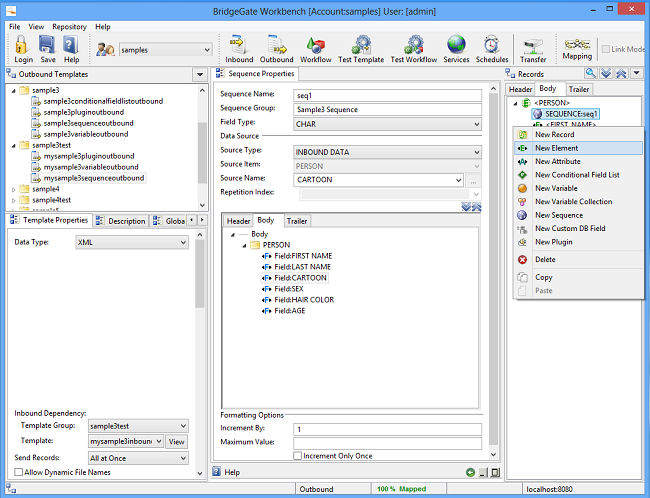
Task: Minimize the Help panel
Action: coord(483,472)
